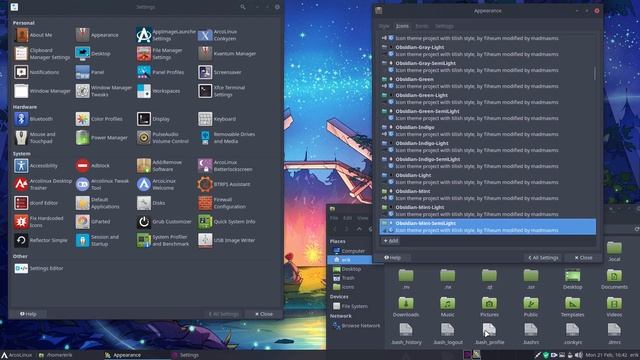Open Display settings
The height and width of the screenshot is (360, 640).
[153, 119]
